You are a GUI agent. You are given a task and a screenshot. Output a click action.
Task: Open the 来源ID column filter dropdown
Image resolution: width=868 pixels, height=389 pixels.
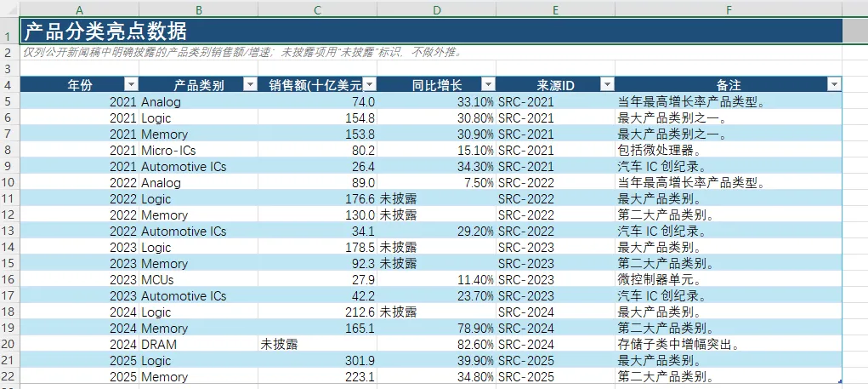(607, 85)
